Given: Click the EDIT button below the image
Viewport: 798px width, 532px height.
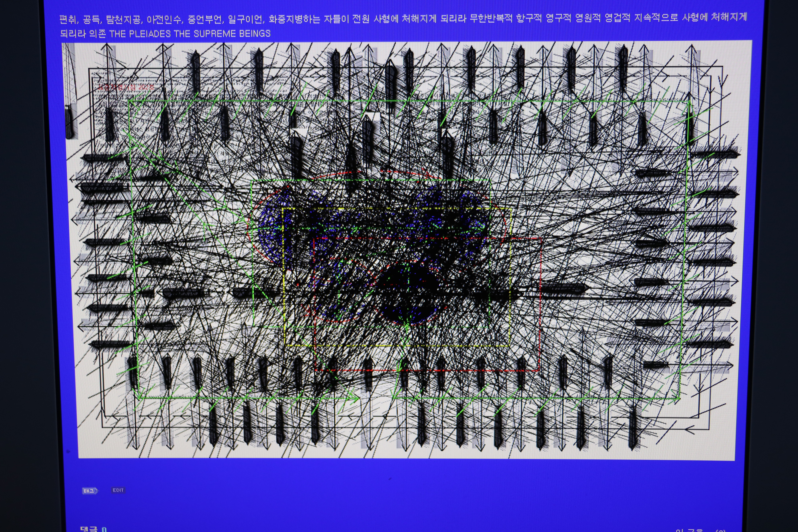Looking at the screenshot, I should pos(118,490).
